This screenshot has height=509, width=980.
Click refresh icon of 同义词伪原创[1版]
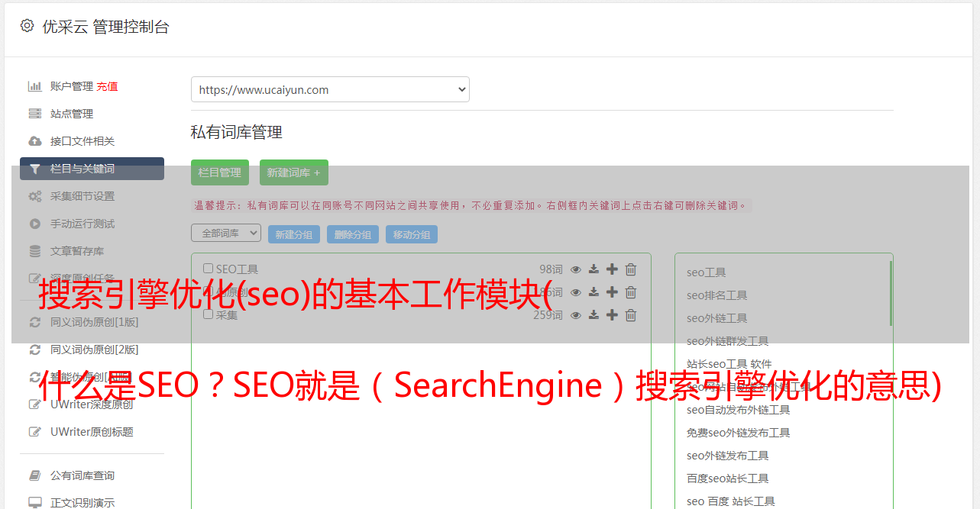pyautogui.click(x=34, y=322)
